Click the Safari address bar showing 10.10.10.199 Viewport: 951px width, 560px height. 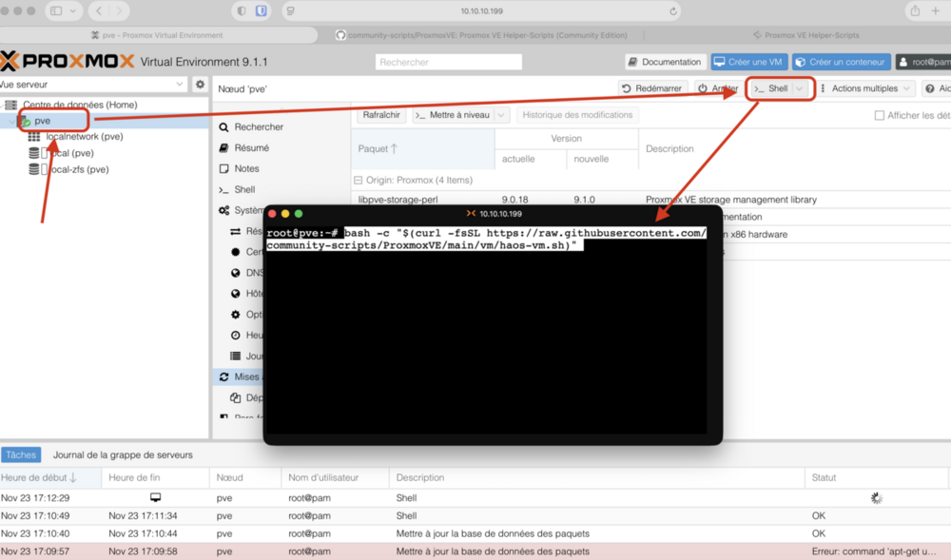[481, 10]
